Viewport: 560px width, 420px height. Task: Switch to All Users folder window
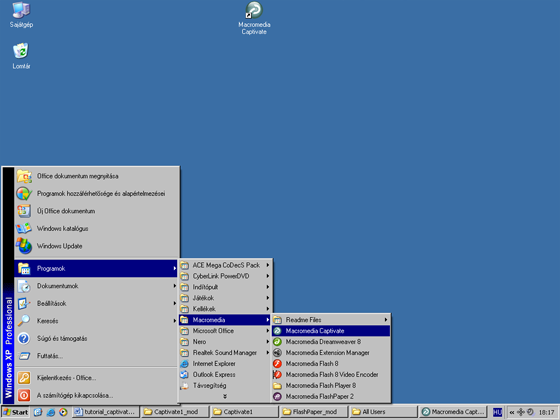pyautogui.click(x=384, y=412)
